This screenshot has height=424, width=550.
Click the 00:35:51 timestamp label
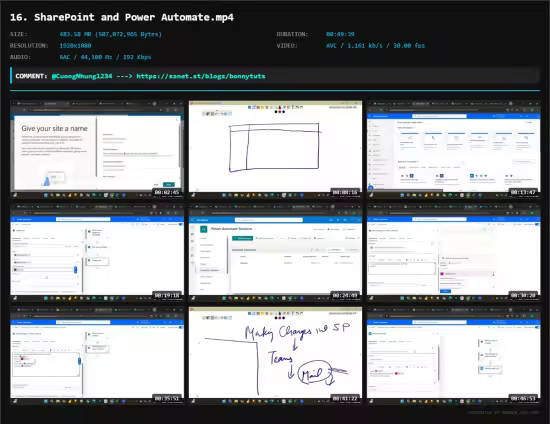167,399
